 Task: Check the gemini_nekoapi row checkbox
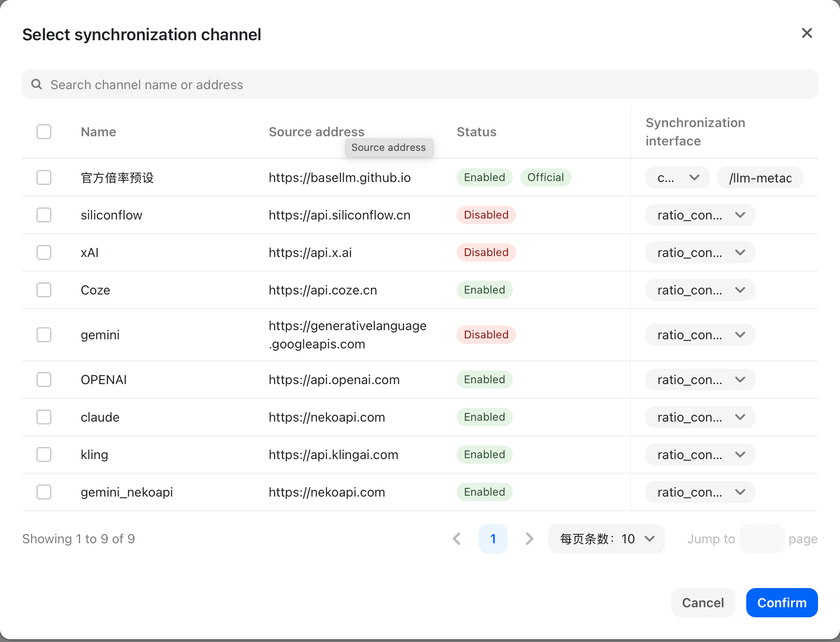[x=44, y=492]
